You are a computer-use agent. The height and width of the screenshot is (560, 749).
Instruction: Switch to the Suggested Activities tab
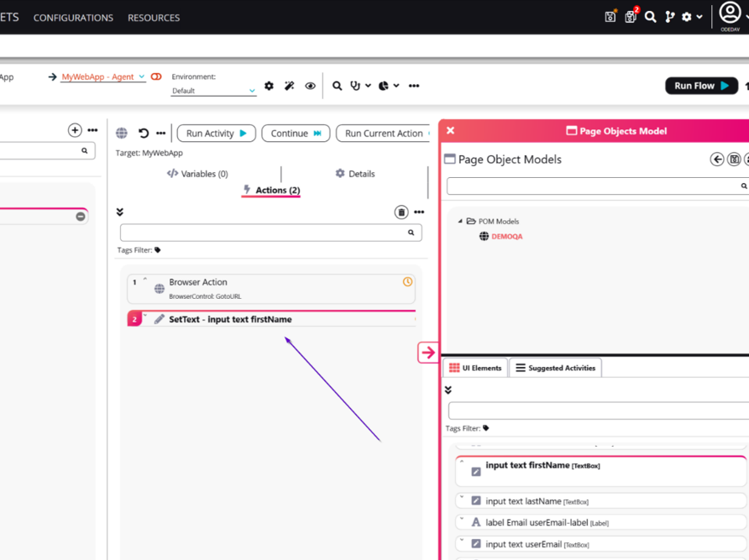pyautogui.click(x=555, y=368)
